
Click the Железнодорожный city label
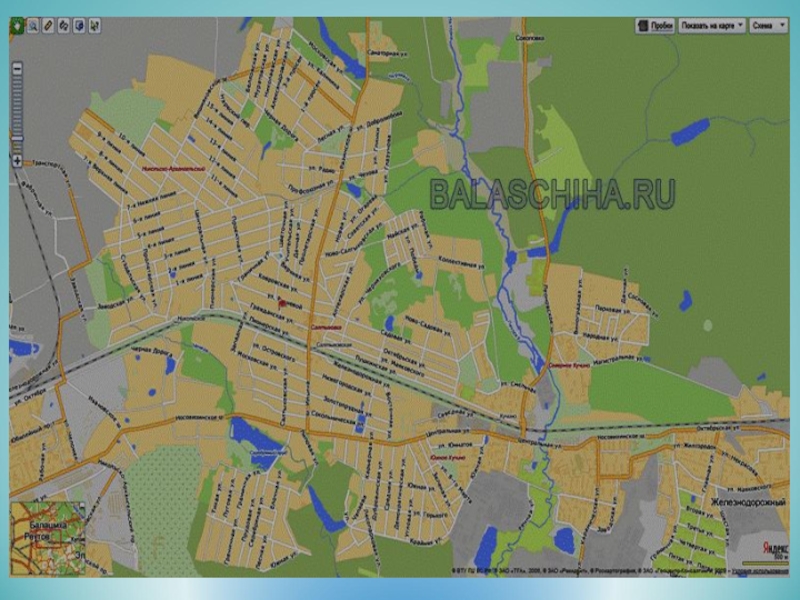click(x=748, y=503)
